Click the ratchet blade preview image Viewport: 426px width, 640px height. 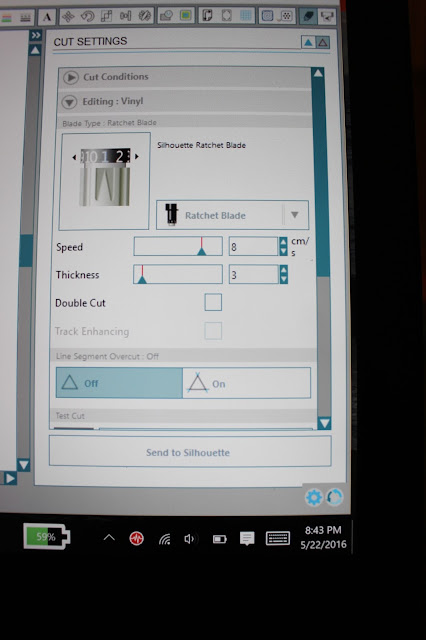(x=105, y=181)
